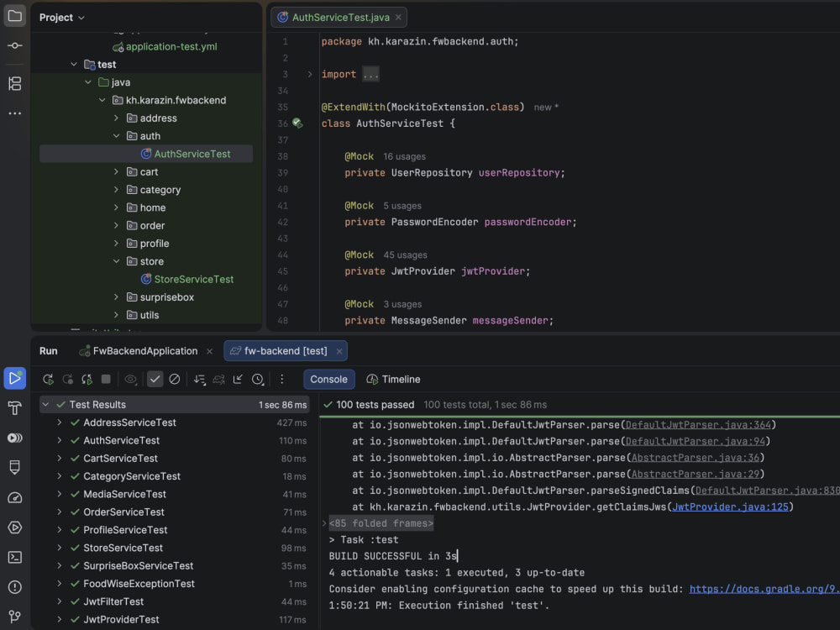The height and width of the screenshot is (630, 840).
Task: Open the docs.gradle.org link
Action: [764, 589]
